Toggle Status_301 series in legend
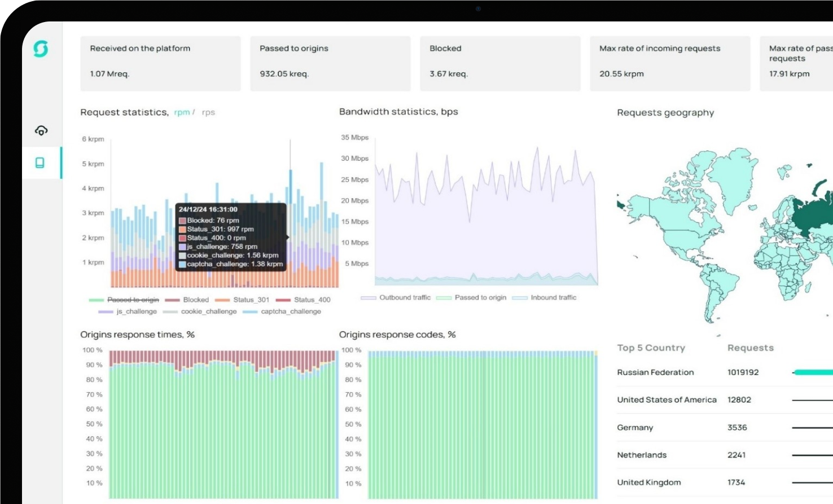Screen dimensions: 833x504 243,300
